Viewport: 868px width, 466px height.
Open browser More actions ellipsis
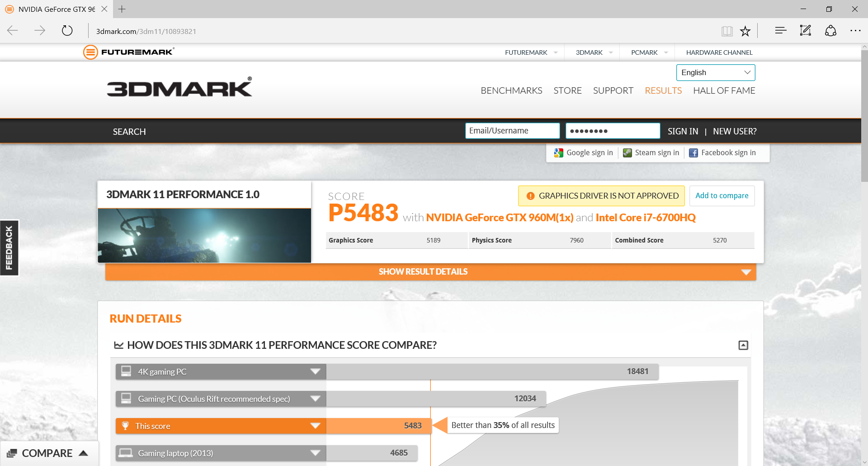pos(855,31)
